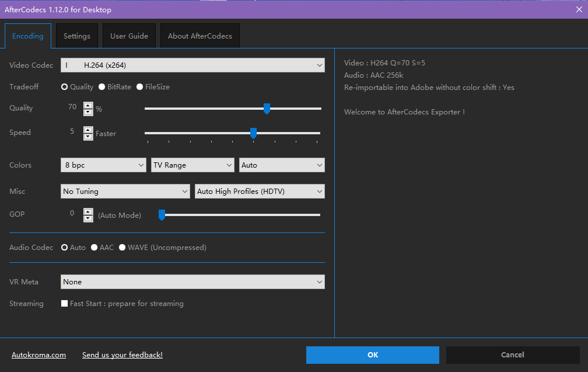Open the 8 bpc color depth dropdown

pyautogui.click(x=103, y=165)
